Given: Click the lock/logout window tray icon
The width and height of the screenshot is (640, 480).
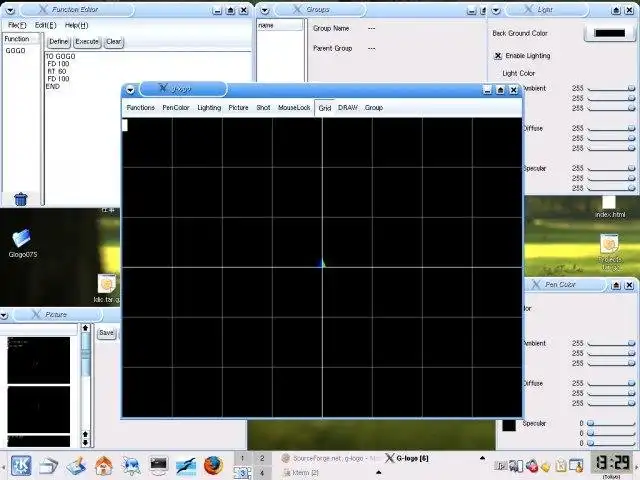Looking at the screenshot, I should click(576, 465).
